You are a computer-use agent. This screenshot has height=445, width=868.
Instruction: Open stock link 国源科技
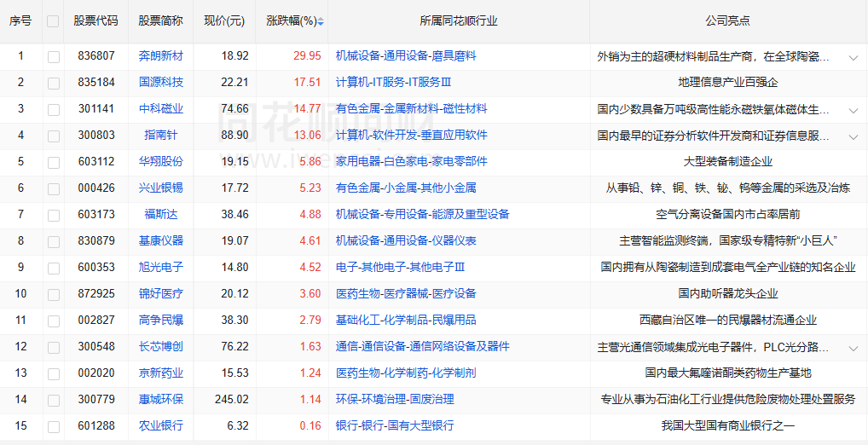click(160, 83)
